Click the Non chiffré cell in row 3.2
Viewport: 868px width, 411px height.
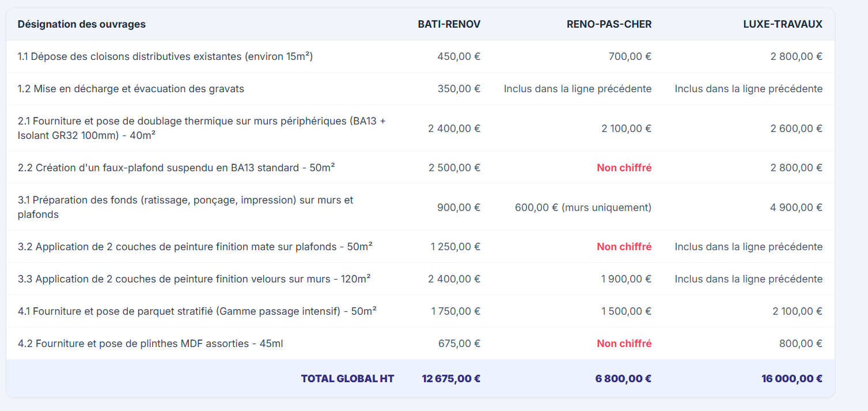(624, 246)
